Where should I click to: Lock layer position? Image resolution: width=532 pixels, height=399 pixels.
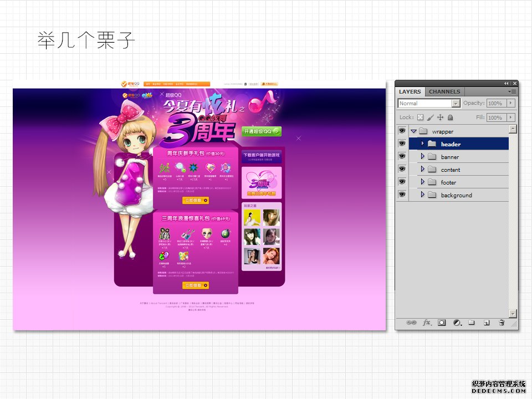click(x=440, y=117)
